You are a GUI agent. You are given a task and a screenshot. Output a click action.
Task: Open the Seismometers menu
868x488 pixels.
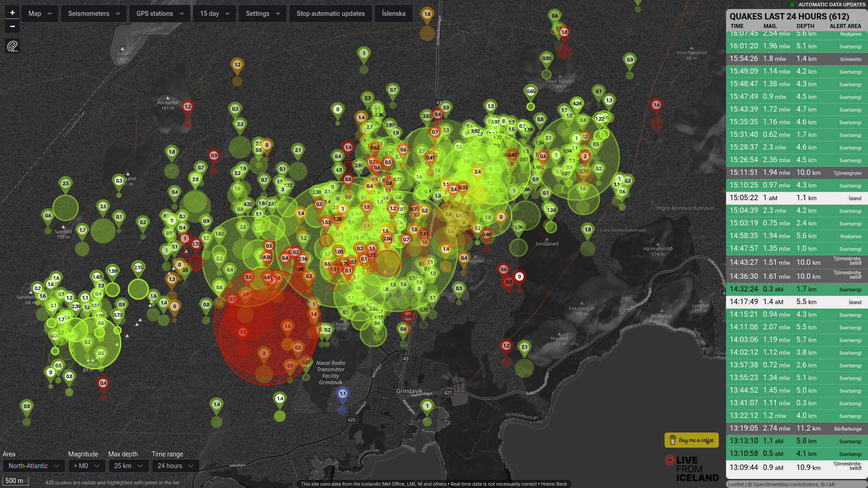point(94,14)
